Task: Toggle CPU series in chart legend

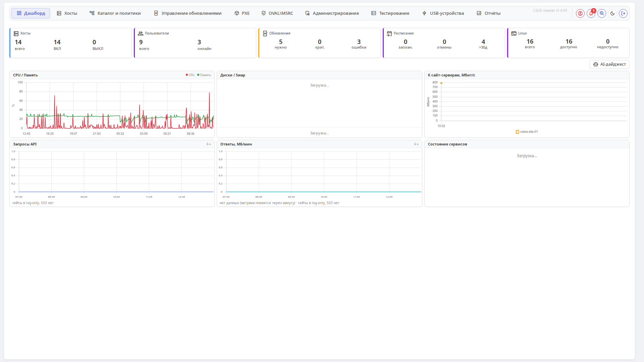Action: coord(190,75)
